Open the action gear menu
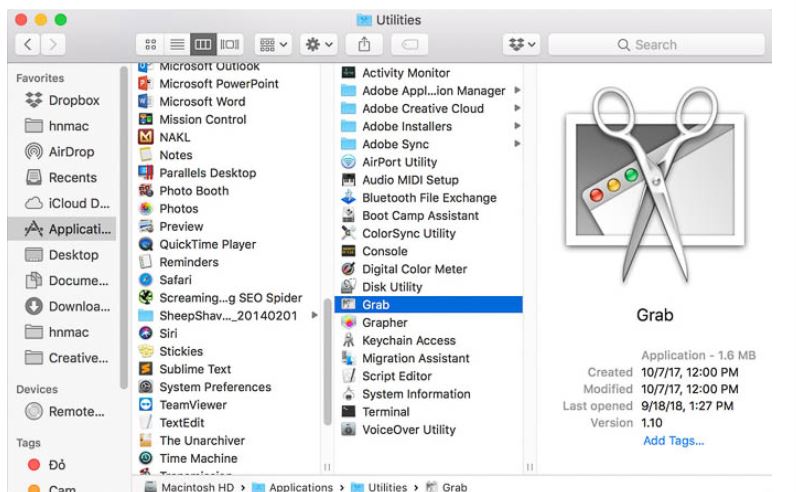This screenshot has height=492, width=796. 319,45
